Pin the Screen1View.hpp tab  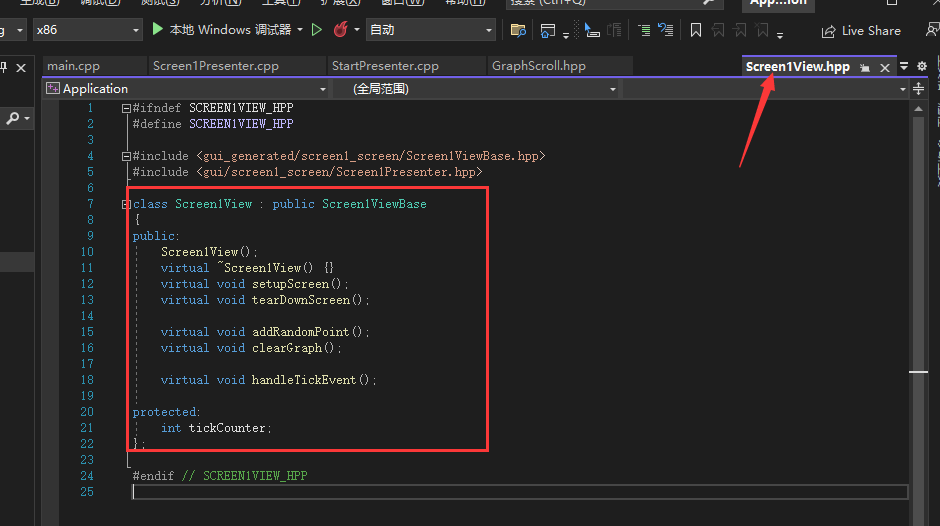[x=864, y=68]
